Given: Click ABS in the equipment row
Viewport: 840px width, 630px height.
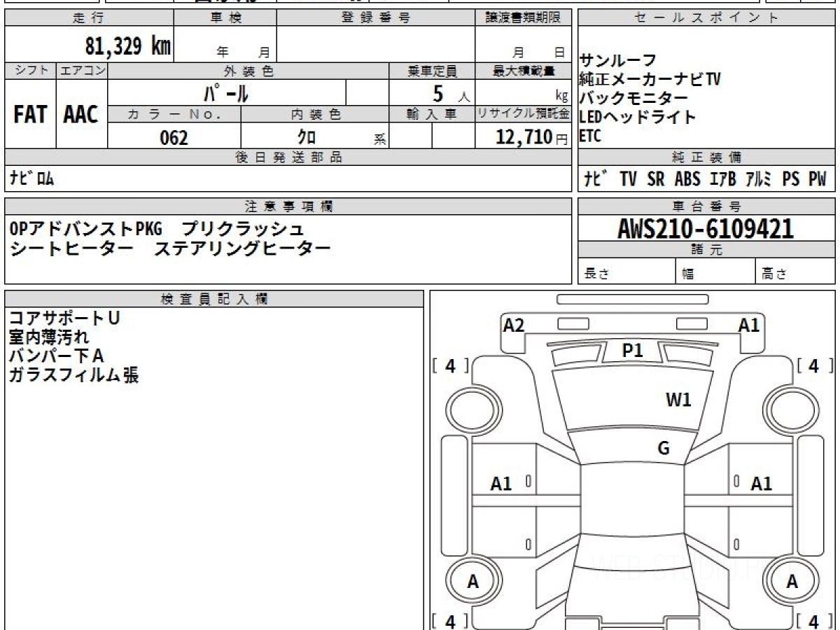Looking at the screenshot, I should [x=687, y=179].
